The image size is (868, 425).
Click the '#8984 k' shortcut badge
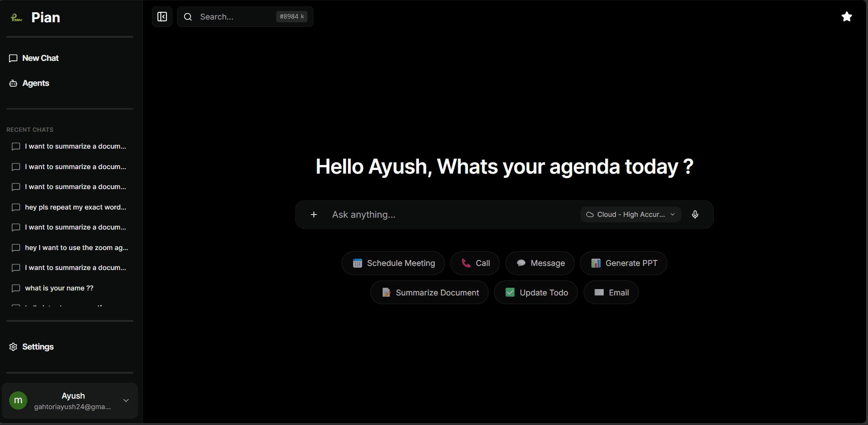point(292,17)
